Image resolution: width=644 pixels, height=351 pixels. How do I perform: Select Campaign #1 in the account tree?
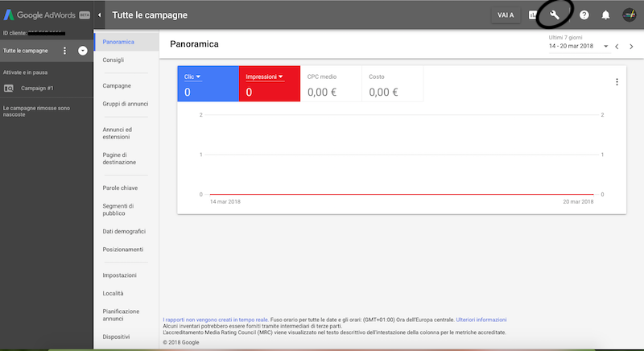click(x=36, y=88)
